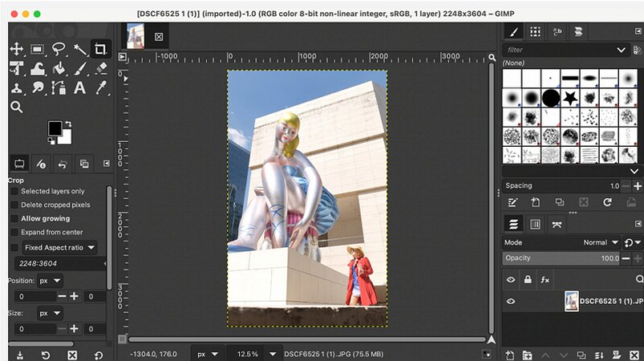Enable Expand from center option
The width and height of the screenshot is (644, 361).
[x=14, y=232]
